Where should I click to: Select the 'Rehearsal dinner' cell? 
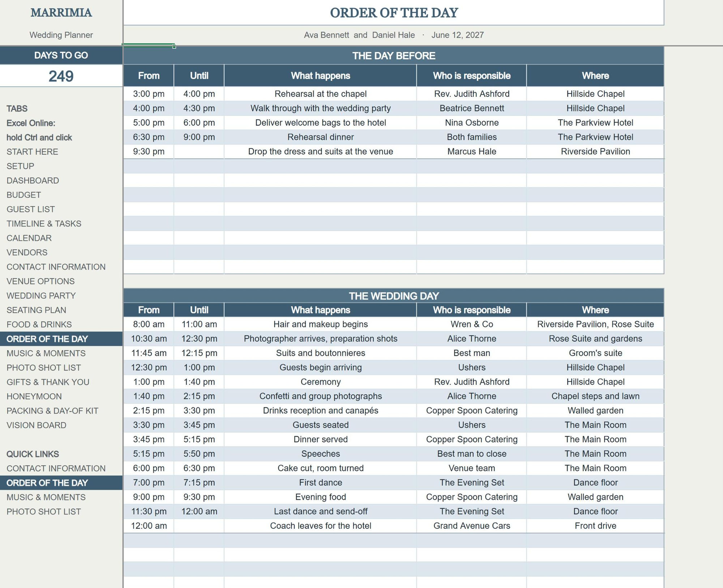click(x=320, y=137)
